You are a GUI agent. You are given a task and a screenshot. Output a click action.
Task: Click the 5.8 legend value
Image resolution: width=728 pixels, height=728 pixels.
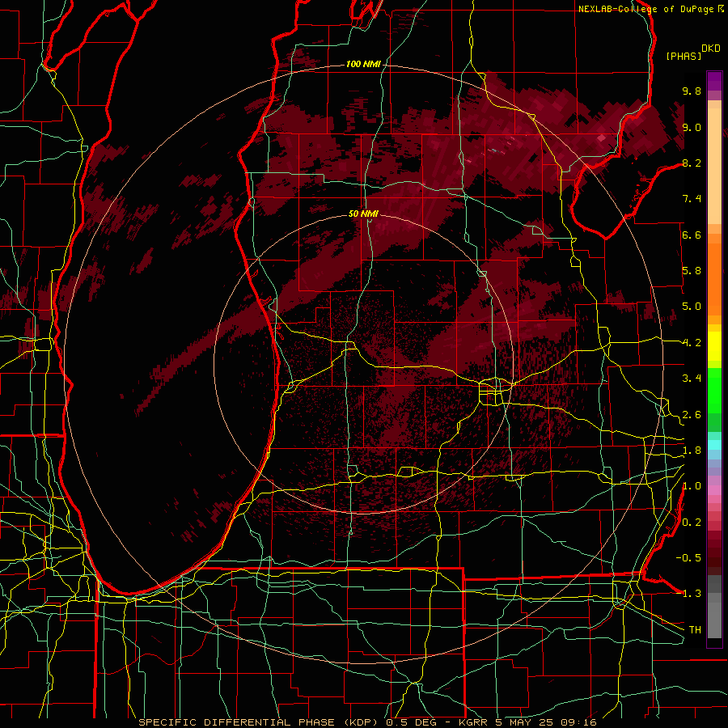692,271
